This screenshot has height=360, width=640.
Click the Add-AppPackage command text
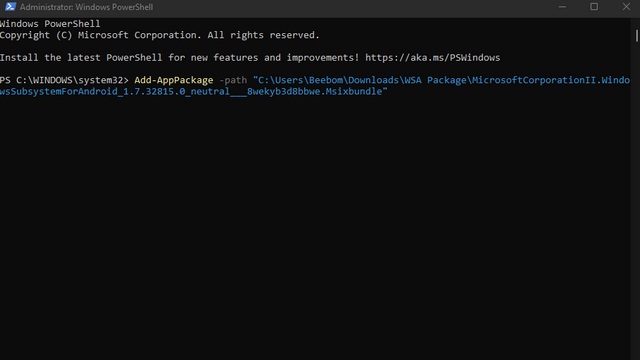173,80
